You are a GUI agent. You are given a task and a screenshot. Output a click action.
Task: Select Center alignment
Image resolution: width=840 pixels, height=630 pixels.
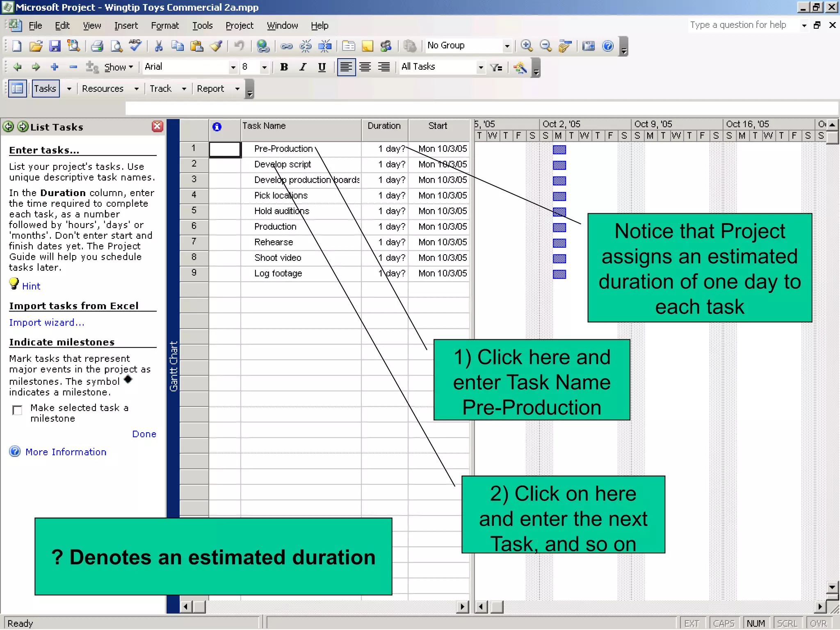(365, 67)
